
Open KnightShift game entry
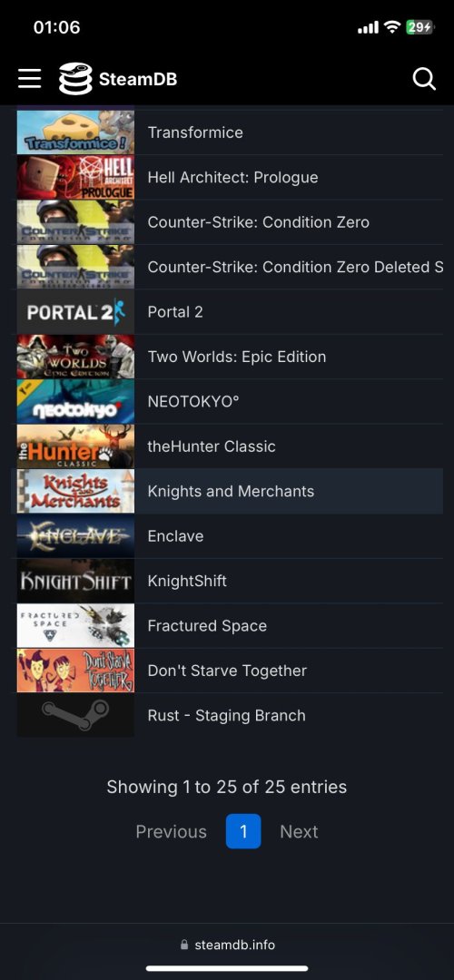pos(187,582)
